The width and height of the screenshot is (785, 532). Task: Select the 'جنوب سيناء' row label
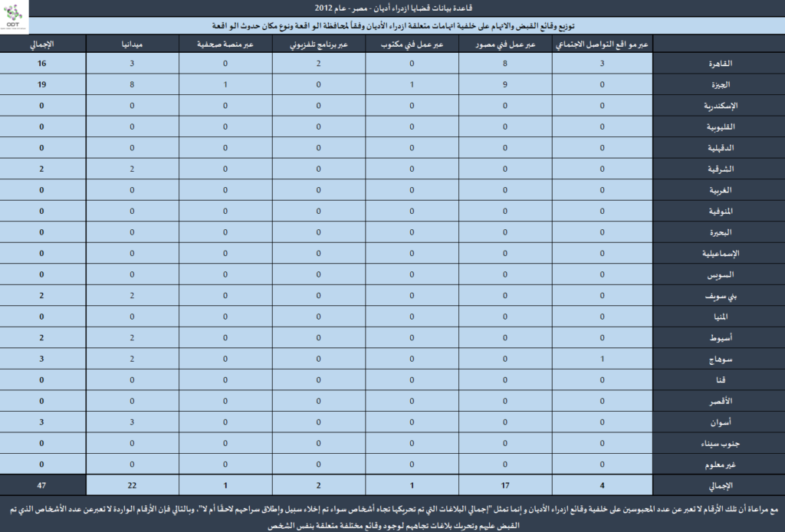(x=721, y=443)
